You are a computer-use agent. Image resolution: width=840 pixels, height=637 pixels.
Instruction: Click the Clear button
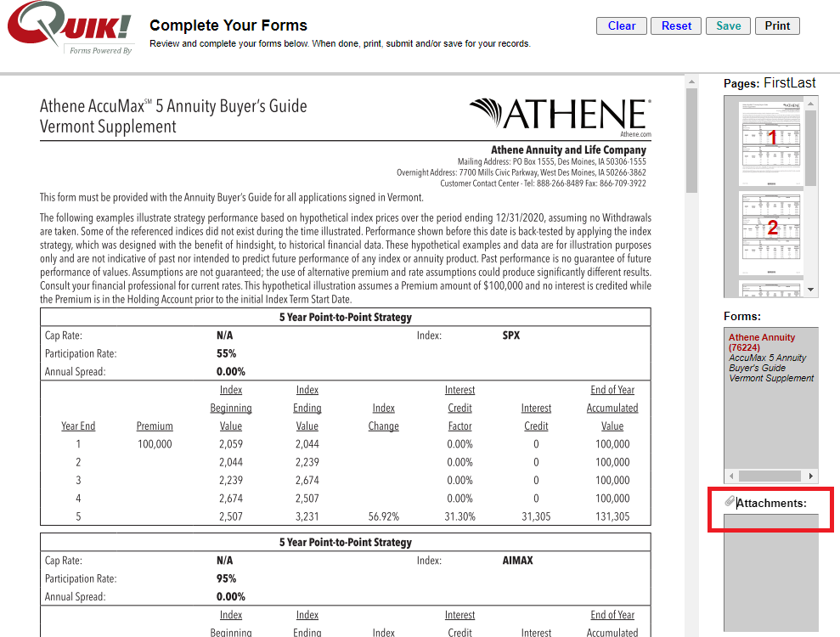tap(621, 25)
